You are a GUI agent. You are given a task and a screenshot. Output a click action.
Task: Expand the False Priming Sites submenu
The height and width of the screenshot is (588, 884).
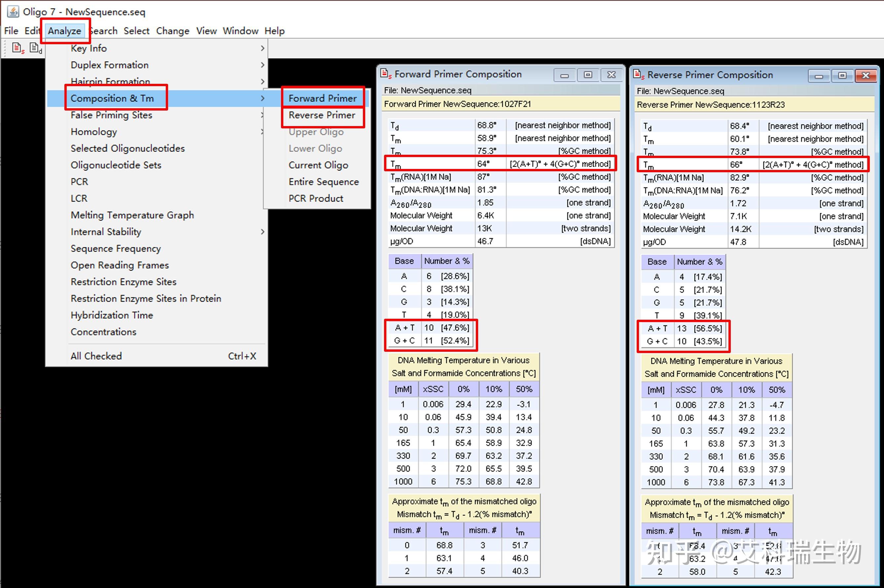tap(157, 115)
